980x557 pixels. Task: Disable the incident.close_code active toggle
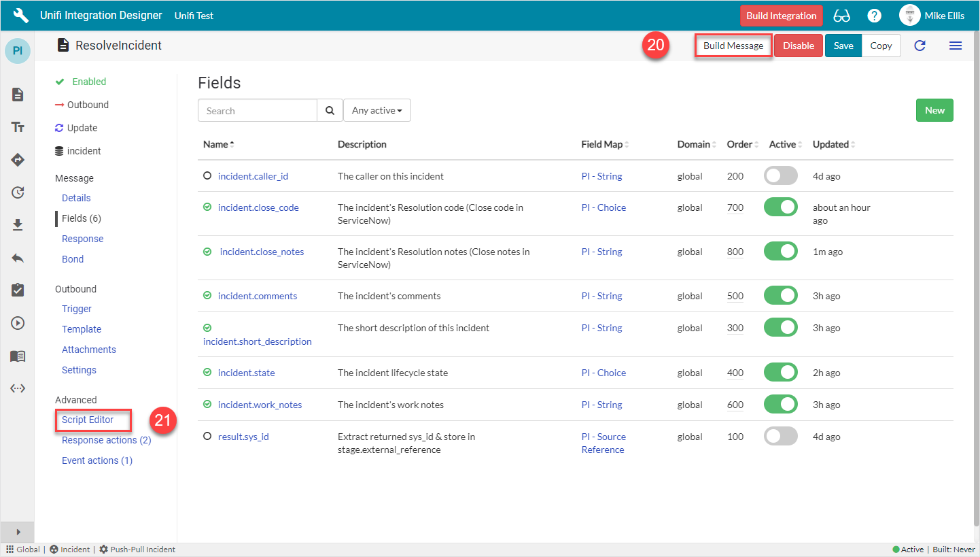tap(780, 207)
